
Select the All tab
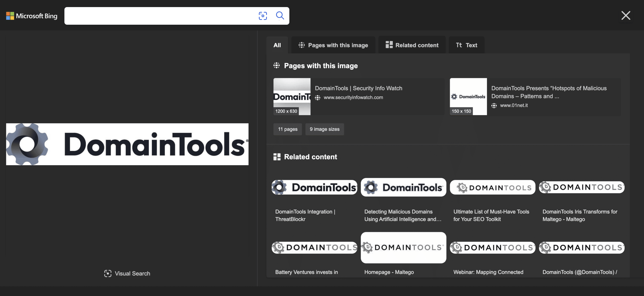[277, 45]
